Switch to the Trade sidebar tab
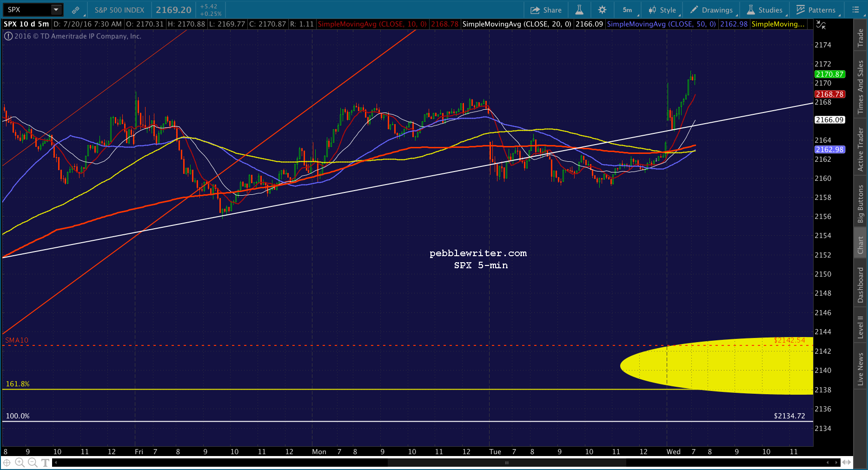Screen dimensions: 868x470 (x=861, y=38)
